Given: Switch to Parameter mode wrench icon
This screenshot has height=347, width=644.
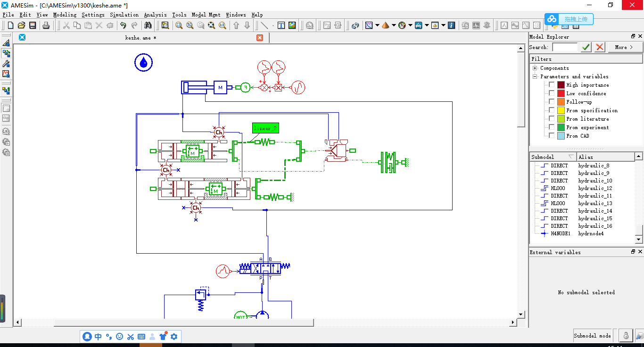Looking at the screenshot, I should click(6, 64).
